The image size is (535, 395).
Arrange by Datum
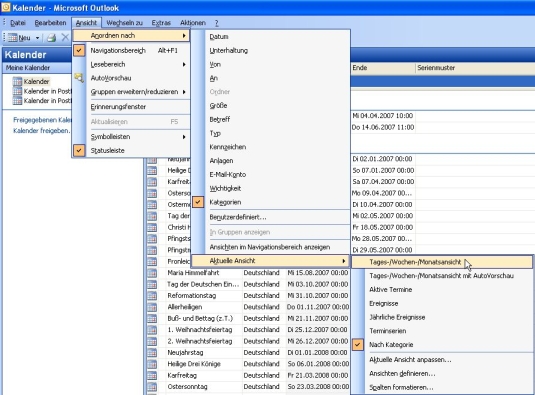[x=271, y=36]
